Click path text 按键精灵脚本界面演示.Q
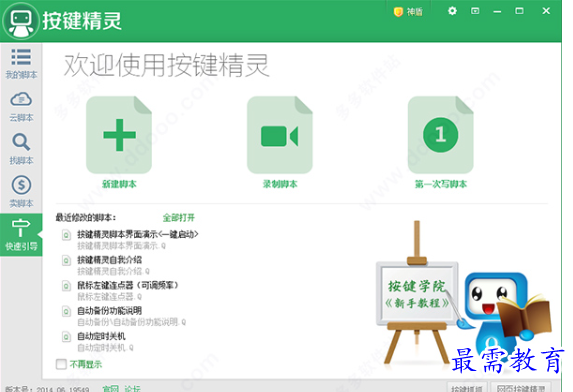The height and width of the screenshot is (392, 573). pyautogui.click(x=121, y=246)
